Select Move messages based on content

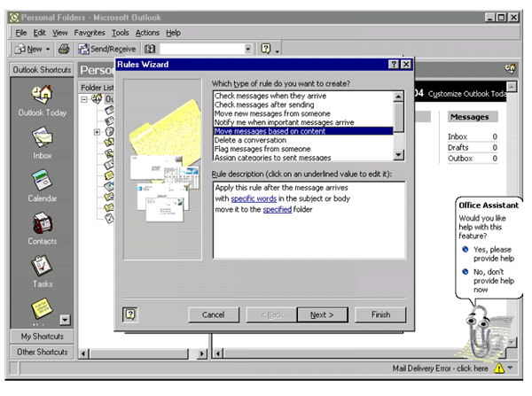click(x=303, y=131)
